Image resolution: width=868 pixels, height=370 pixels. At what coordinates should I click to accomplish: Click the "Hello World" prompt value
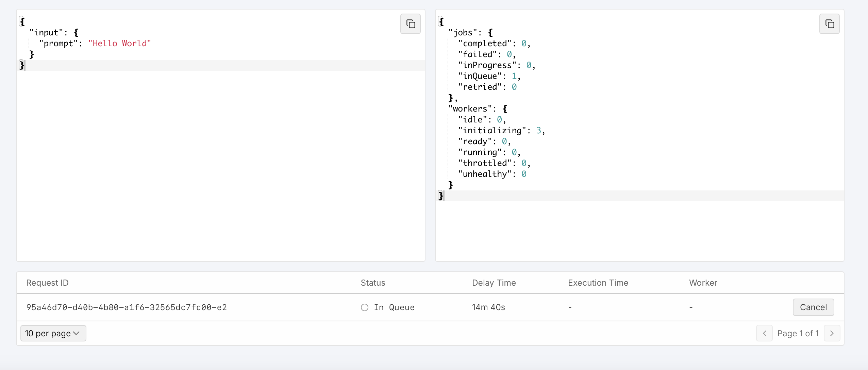119,44
